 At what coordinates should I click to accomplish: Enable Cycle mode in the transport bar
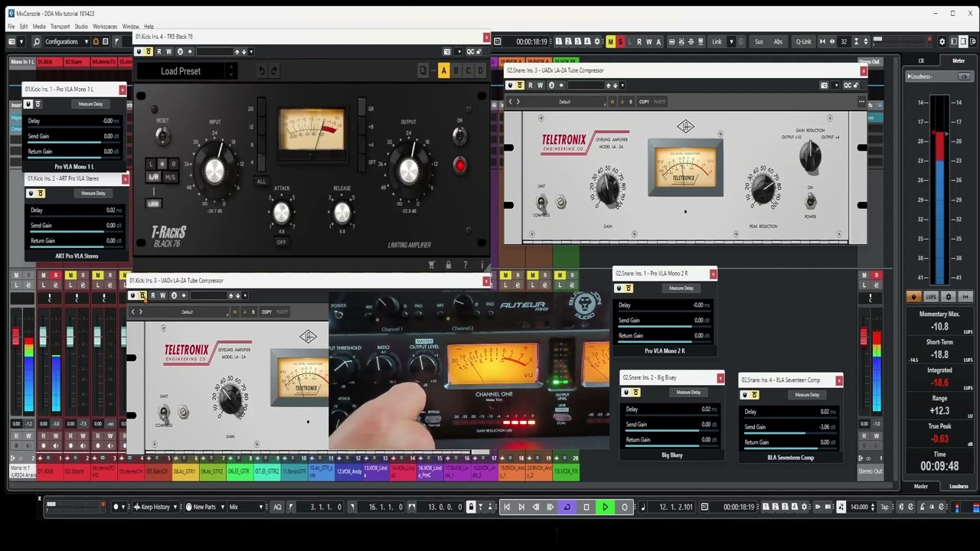567,507
